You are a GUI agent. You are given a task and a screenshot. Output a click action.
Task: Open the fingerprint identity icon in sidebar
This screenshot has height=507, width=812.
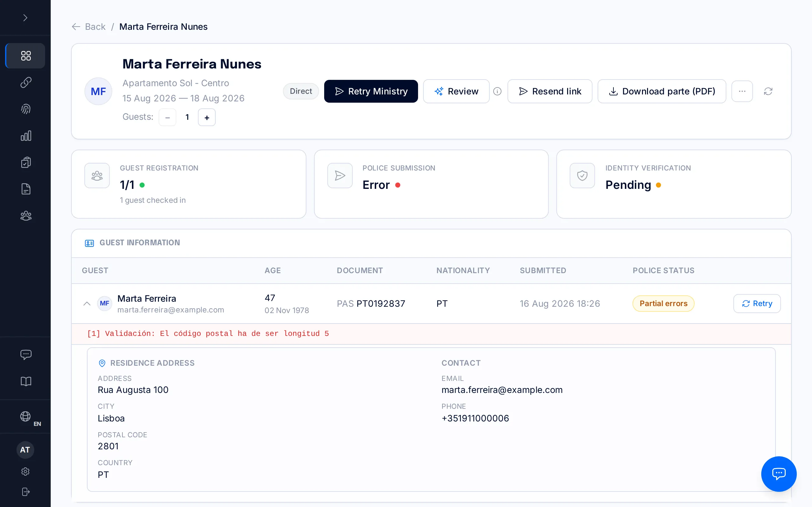click(26, 109)
